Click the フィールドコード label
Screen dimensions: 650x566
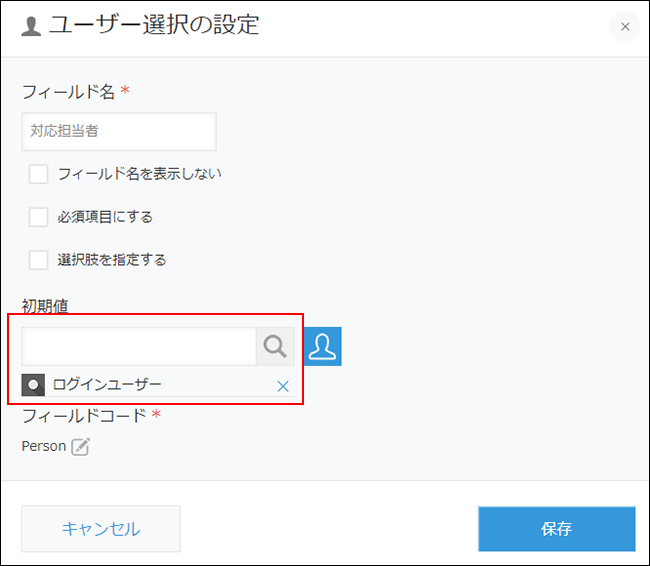(x=84, y=415)
